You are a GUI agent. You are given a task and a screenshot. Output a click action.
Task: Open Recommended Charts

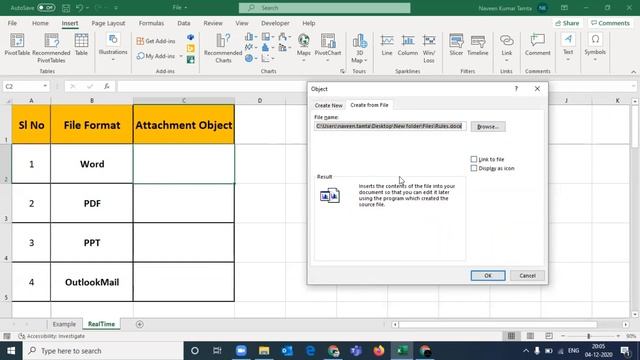(223, 48)
